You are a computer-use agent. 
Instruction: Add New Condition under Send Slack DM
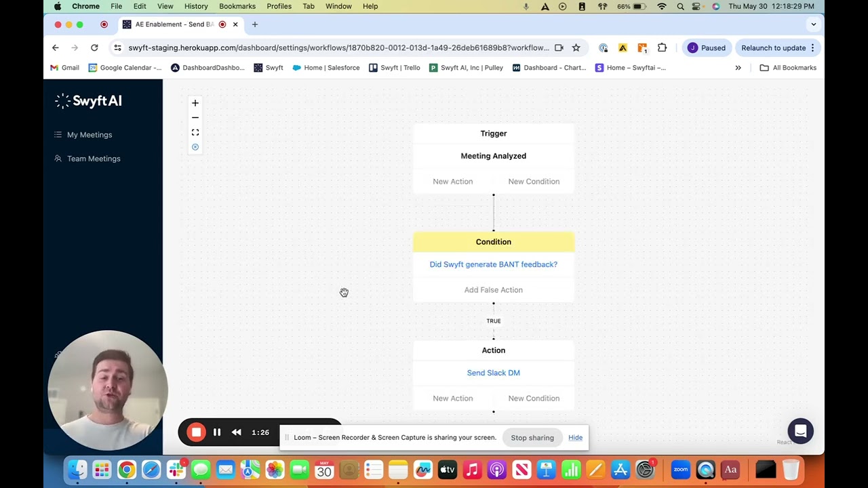coord(534,399)
